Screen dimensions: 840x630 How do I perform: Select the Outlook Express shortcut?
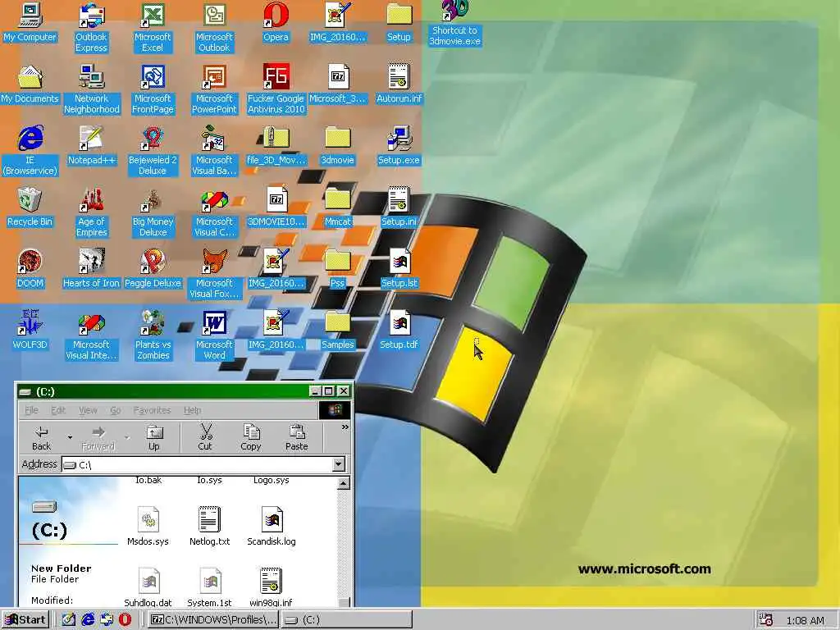pyautogui.click(x=91, y=27)
